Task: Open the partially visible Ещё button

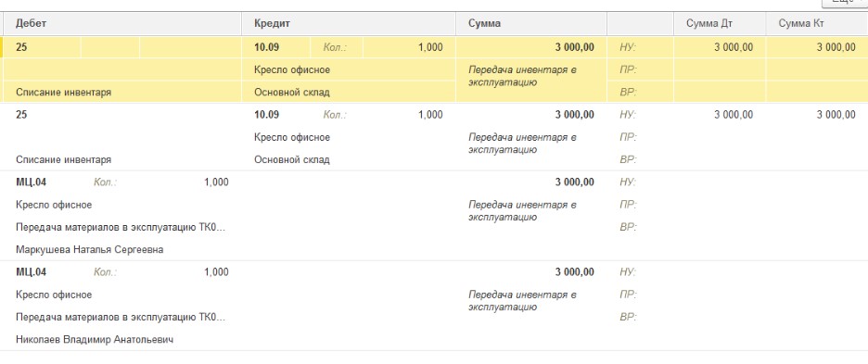Action: (x=845, y=2)
